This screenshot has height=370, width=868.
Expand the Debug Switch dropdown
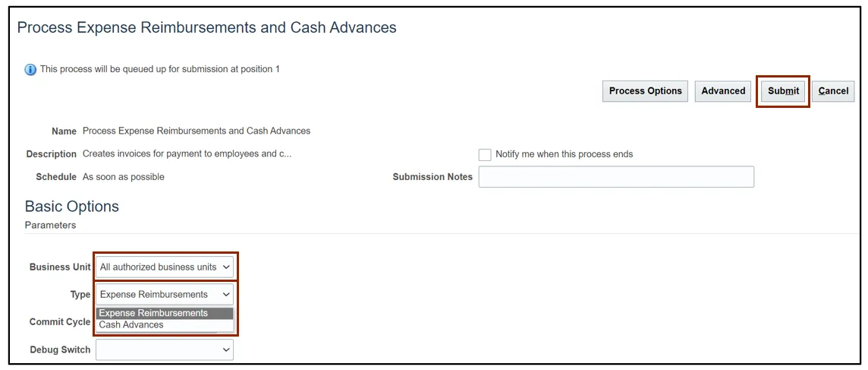[x=165, y=349]
